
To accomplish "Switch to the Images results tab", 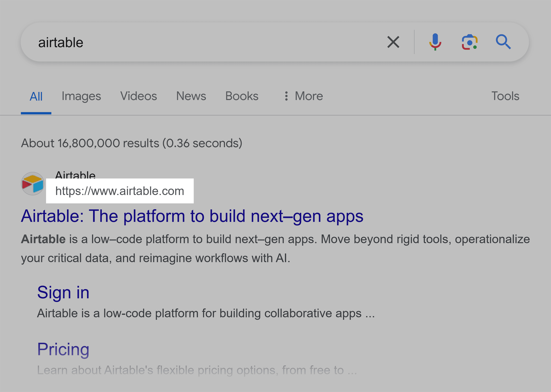I will point(81,96).
